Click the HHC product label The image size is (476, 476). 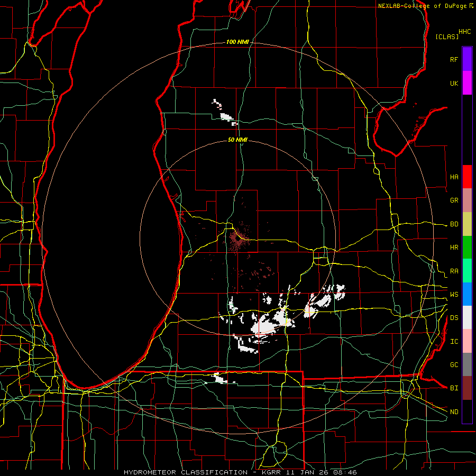(x=465, y=32)
